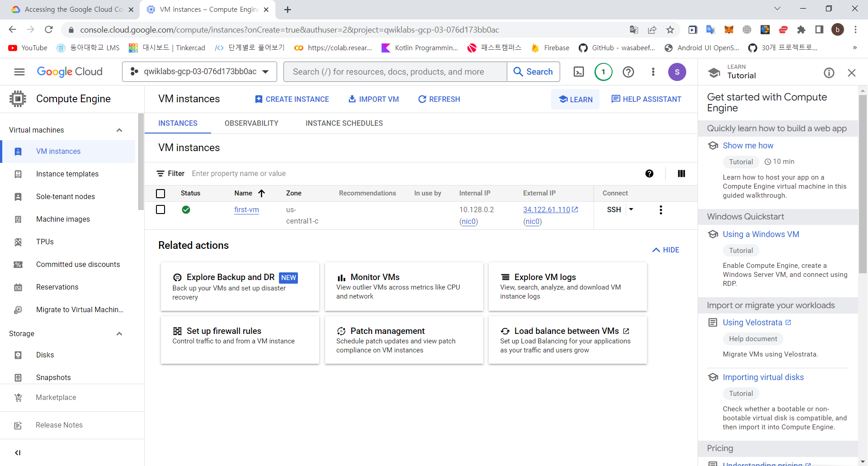The height and width of the screenshot is (466, 868).
Task: Select all VM instances with header checkbox
Action: pyautogui.click(x=160, y=194)
